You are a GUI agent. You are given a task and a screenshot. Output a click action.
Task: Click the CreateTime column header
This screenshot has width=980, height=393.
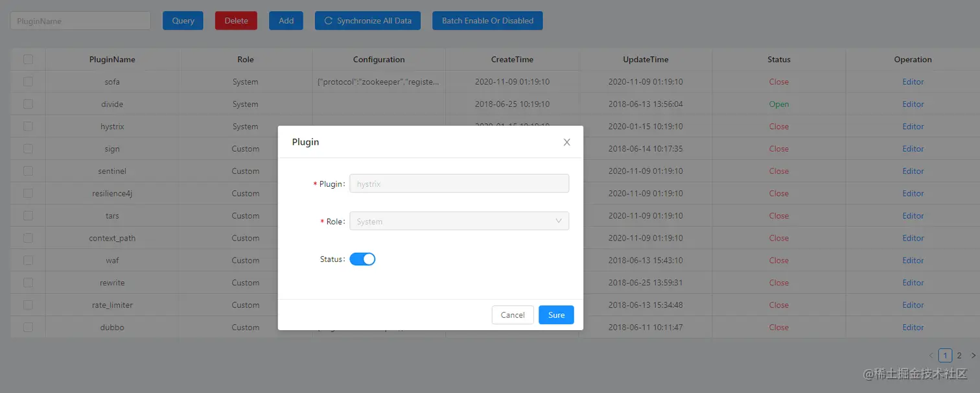click(x=512, y=59)
